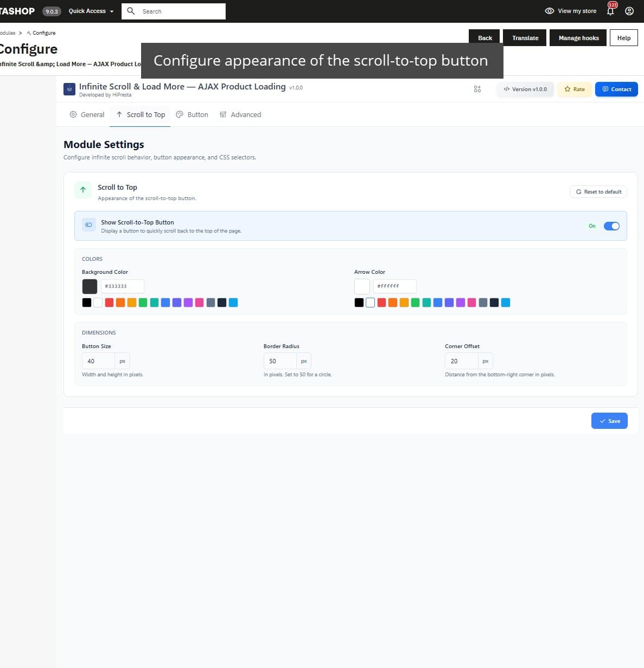This screenshot has height=668, width=644.
Task: Open the Button tab
Action: (192, 114)
